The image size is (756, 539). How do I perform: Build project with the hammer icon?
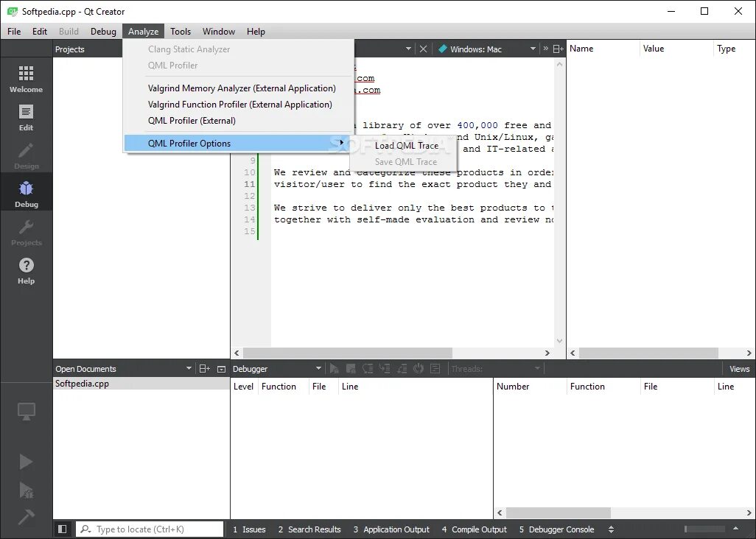click(26, 518)
